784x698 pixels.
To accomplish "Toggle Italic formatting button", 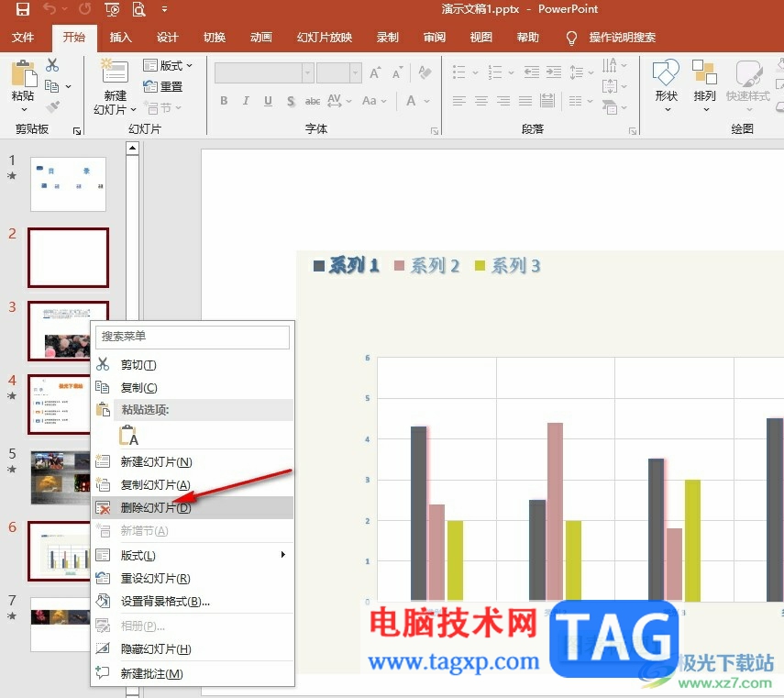I will coord(246,101).
